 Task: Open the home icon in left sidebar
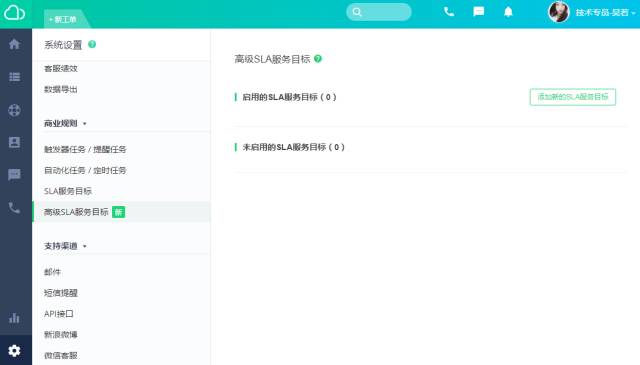[14, 44]
